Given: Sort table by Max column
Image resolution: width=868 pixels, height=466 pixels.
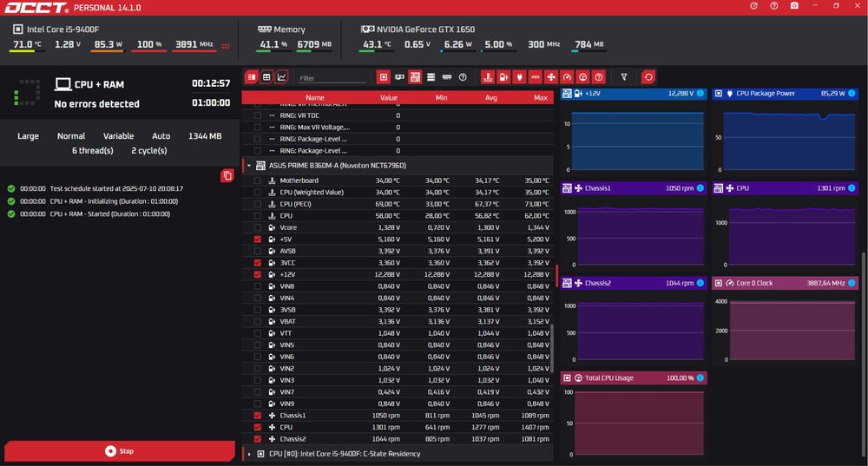Looking at the screenshot, I should coord(541,97).
